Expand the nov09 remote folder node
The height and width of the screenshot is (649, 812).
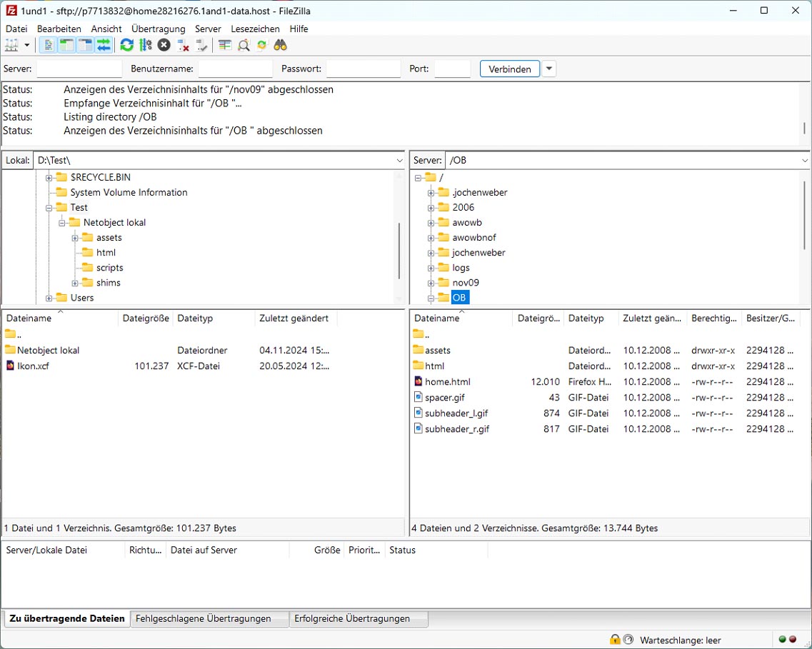click(x=431, y=283)
